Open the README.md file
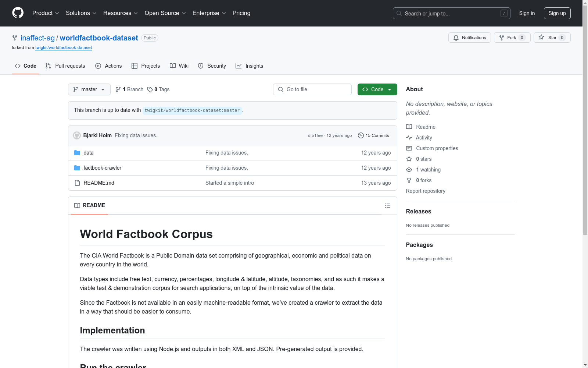588x368 pixels. pos(99,183)
